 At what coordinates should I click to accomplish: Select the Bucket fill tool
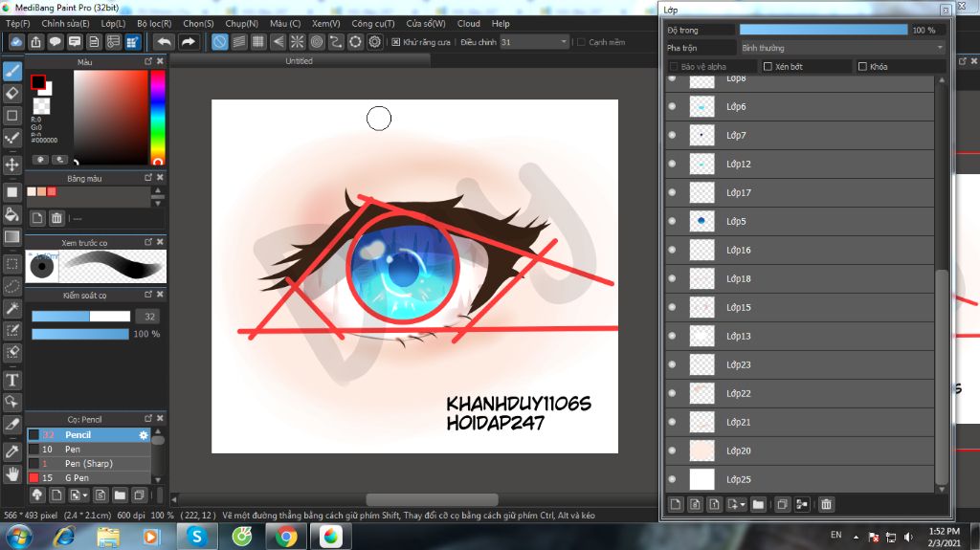click(x=11, y=214)
